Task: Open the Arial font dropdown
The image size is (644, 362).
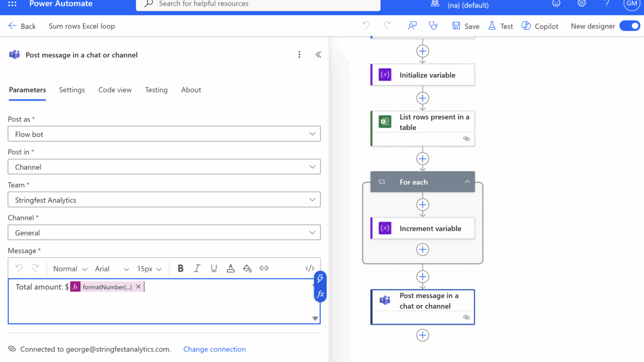Action: click(112, 268)
